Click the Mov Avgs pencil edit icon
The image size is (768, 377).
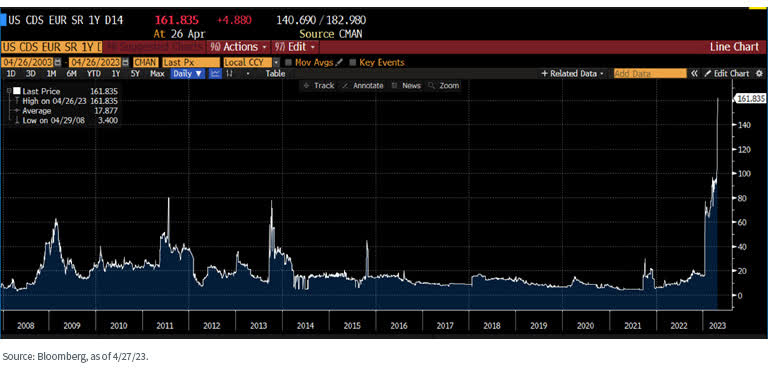339,63
